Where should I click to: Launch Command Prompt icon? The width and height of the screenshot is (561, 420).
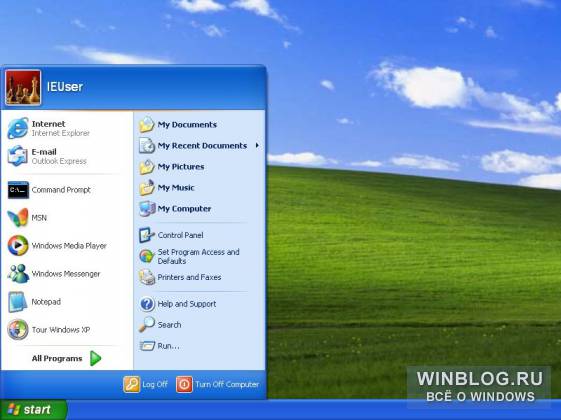point(18,190)
